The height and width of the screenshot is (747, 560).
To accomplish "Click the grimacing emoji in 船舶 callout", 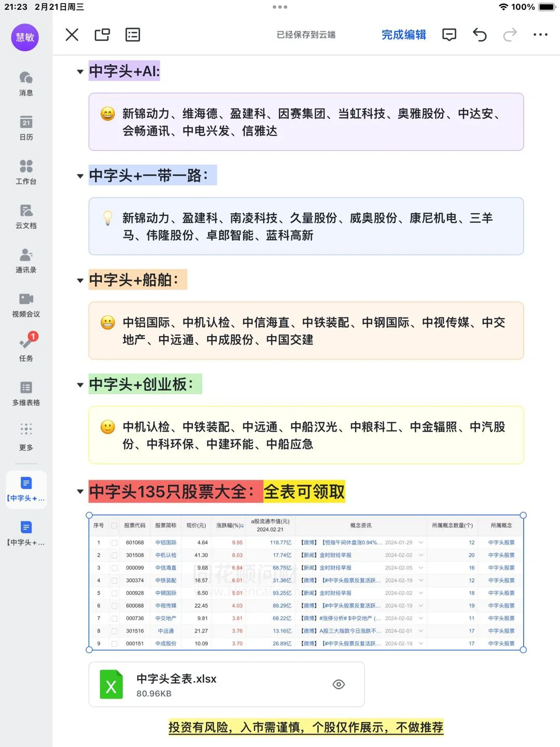I will pyautogui.click(x=107, y=323).
